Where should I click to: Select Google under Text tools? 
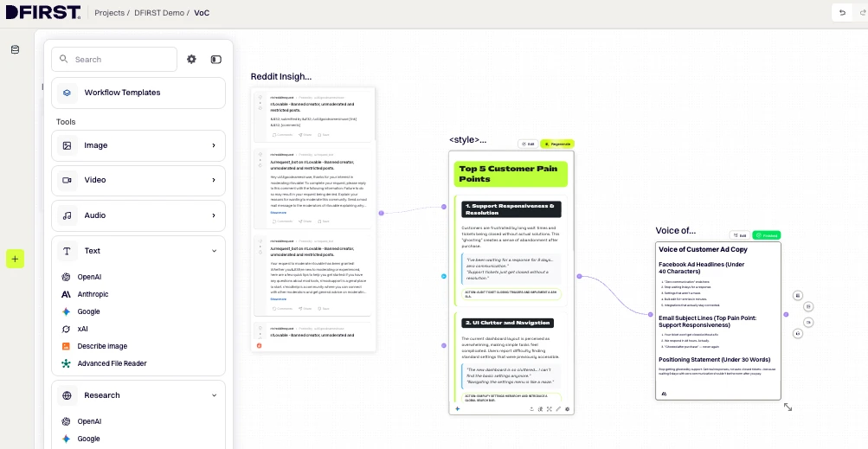pos(88,311)
